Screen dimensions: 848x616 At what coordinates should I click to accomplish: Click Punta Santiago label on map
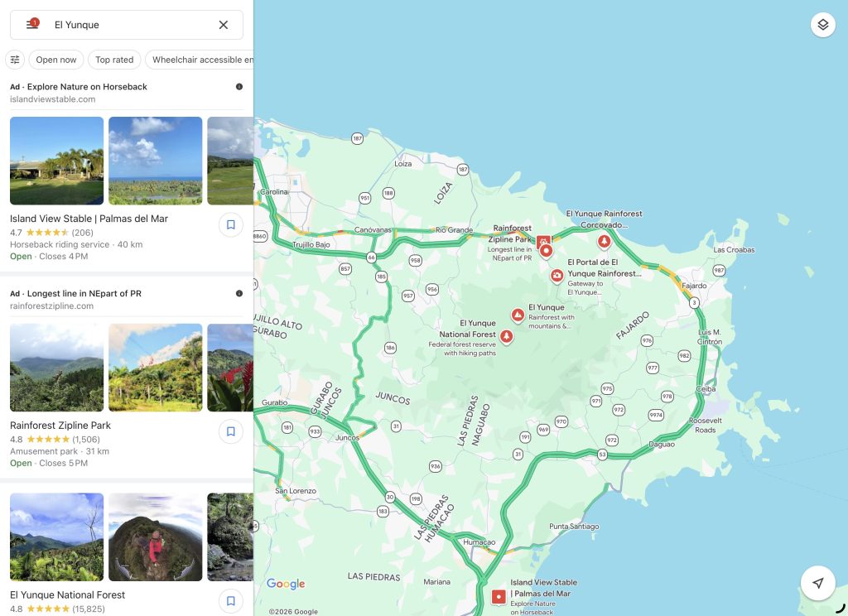point(574,527)
